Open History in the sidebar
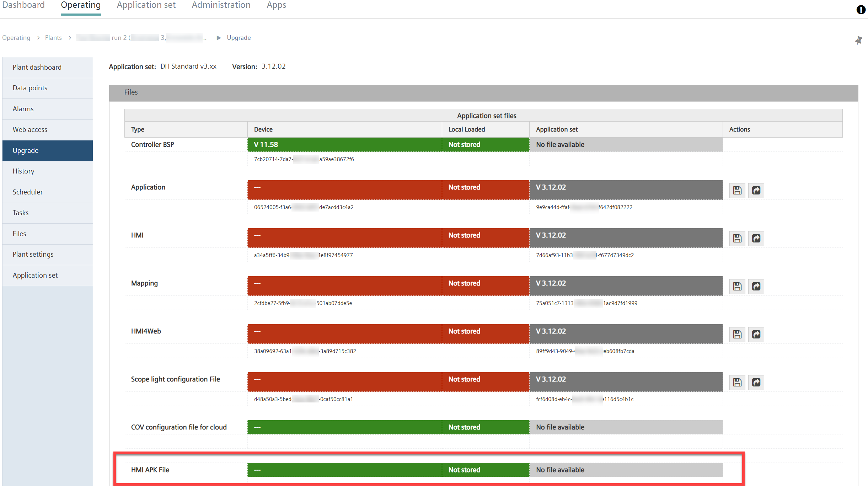The height and width of the screenshot is (486, 868). tap(23, 171)
